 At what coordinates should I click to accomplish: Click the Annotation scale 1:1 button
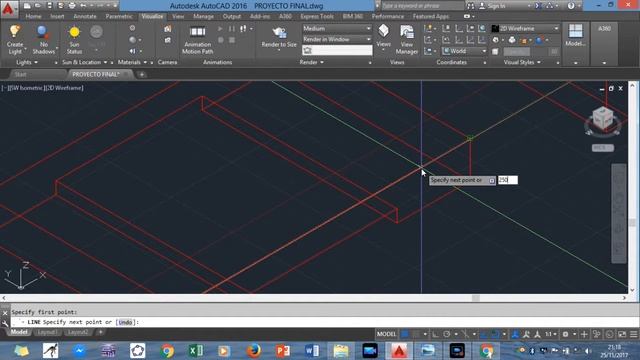click(551, 334)
